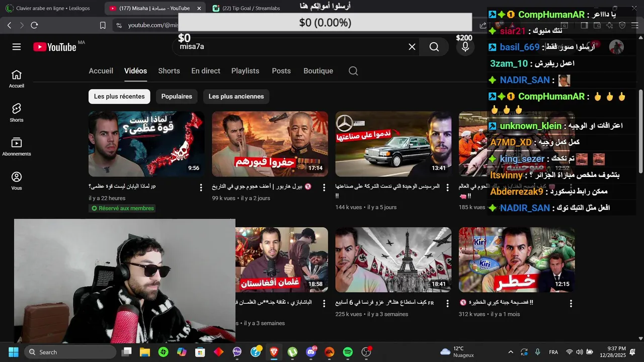Image resolution: width=644 pixels, height=362 pixels.
Task: Open Microsoft Store from the taskbar
Action: [200, 352]
